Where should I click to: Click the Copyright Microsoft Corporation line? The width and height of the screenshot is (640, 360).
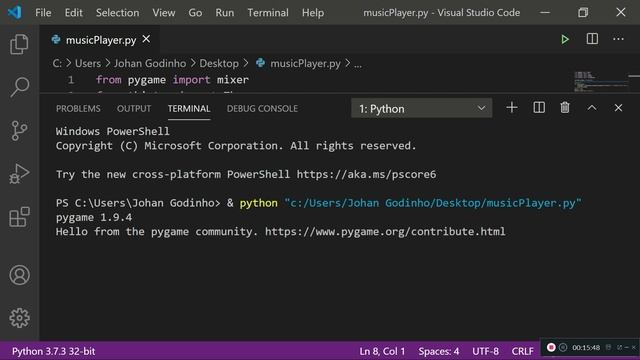point(236,146)
